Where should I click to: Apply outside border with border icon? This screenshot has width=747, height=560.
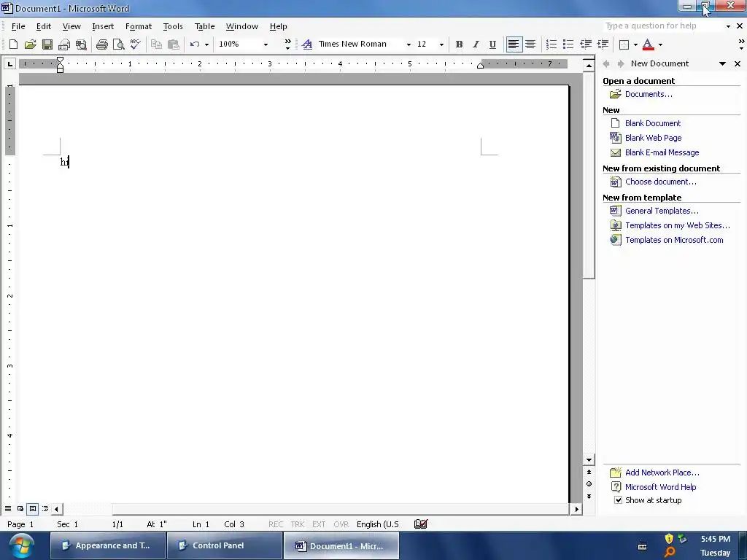point(624,44)
